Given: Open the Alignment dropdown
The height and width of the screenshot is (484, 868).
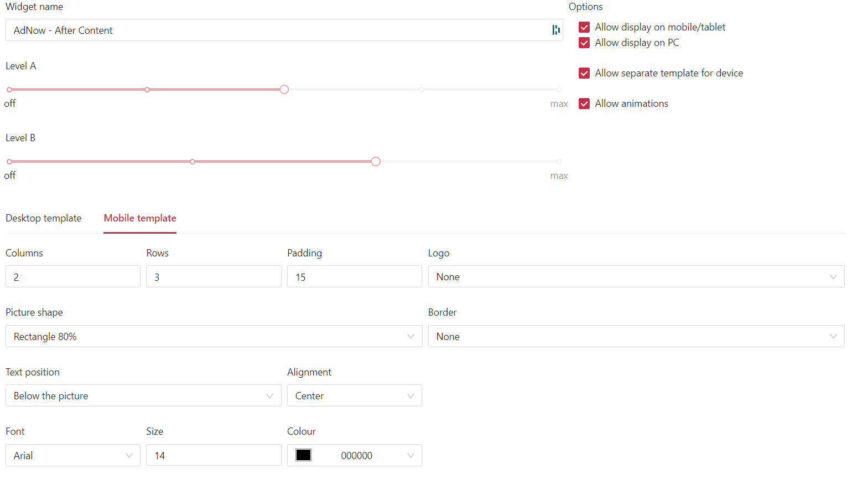Looking at the screenshot, I should pos(355,395).
